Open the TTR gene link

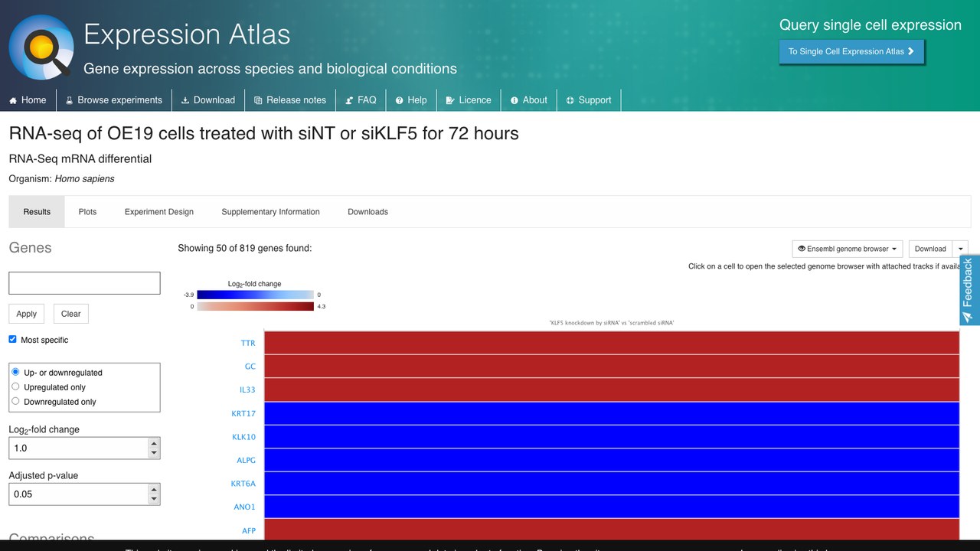(248, 343)
